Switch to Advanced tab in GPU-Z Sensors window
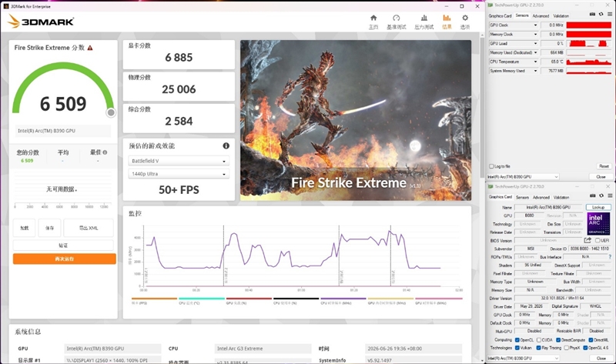Screen dimensions: 616x364 [x=541, y=15]
